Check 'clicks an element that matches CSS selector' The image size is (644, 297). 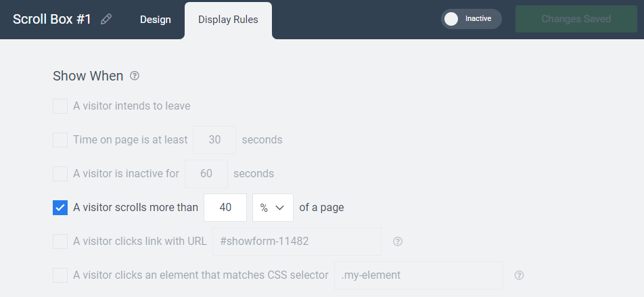tap(60, 275)
